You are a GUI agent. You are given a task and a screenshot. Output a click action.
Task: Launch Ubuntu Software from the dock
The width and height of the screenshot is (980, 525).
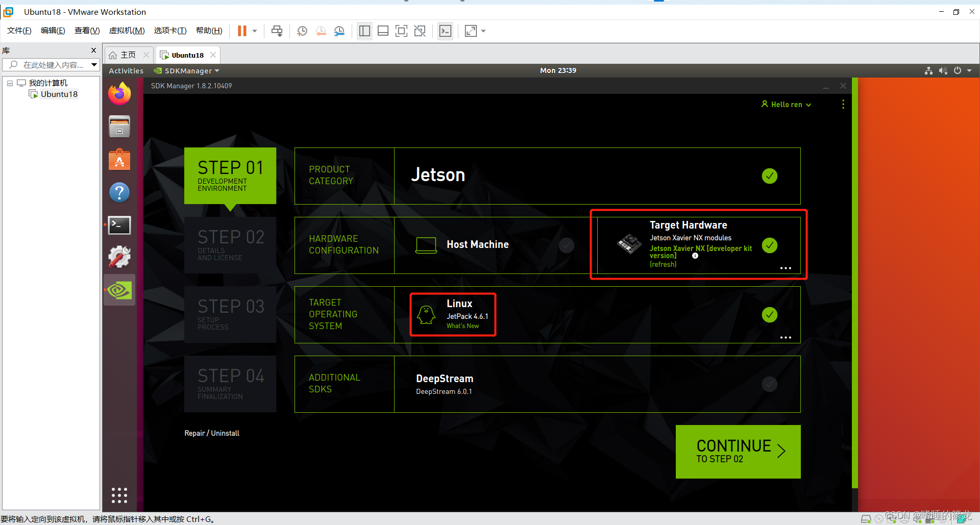pos(119,159)
